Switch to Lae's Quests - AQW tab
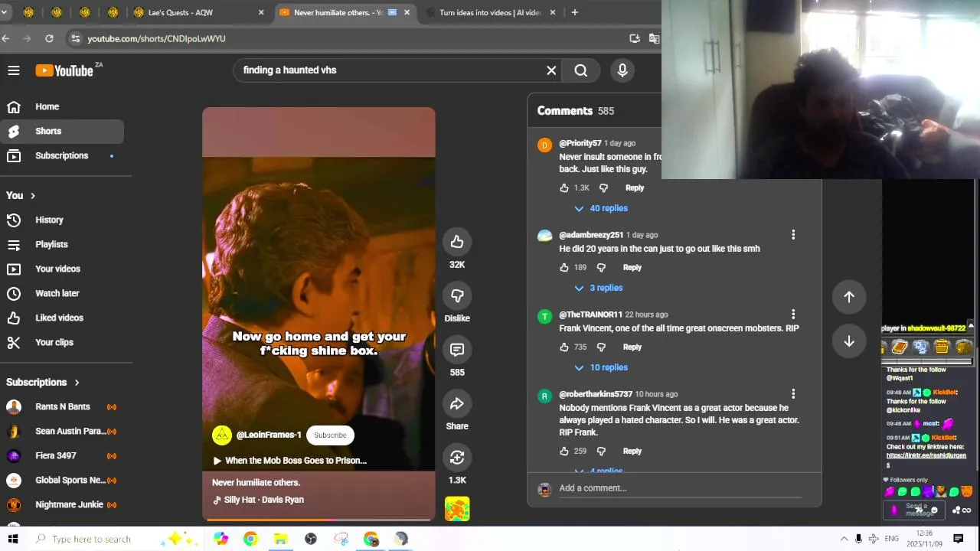The image size is (980, 551). click(199, 12)
